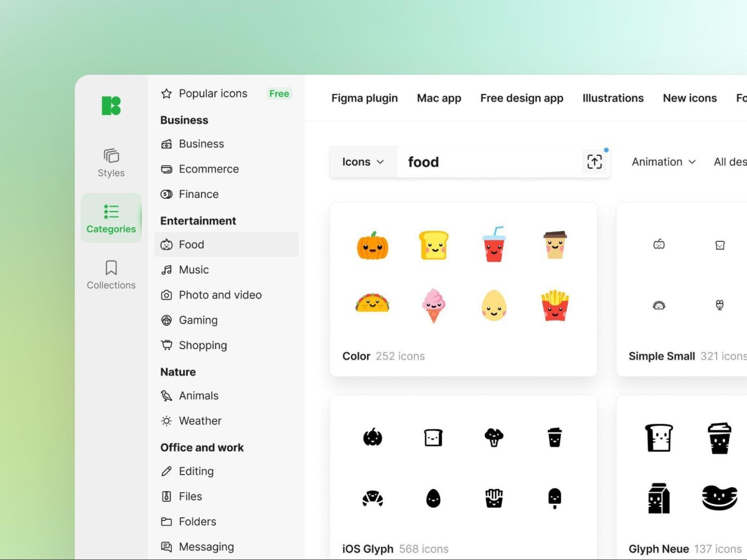Pick the pink ice cream cone icon

[433, 305]
